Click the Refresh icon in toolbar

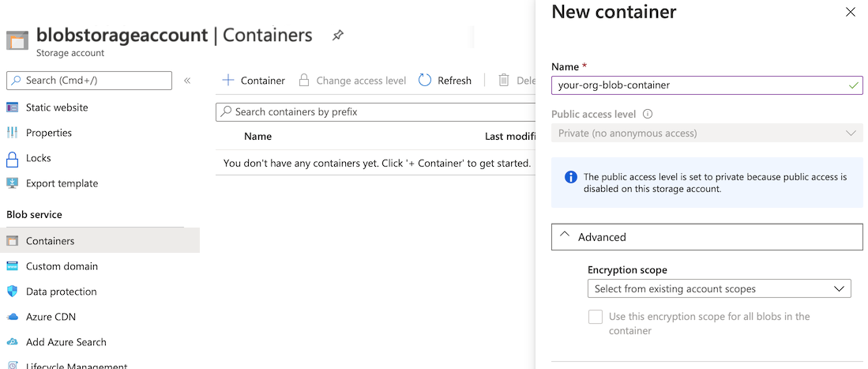click(x=425, y=80)
